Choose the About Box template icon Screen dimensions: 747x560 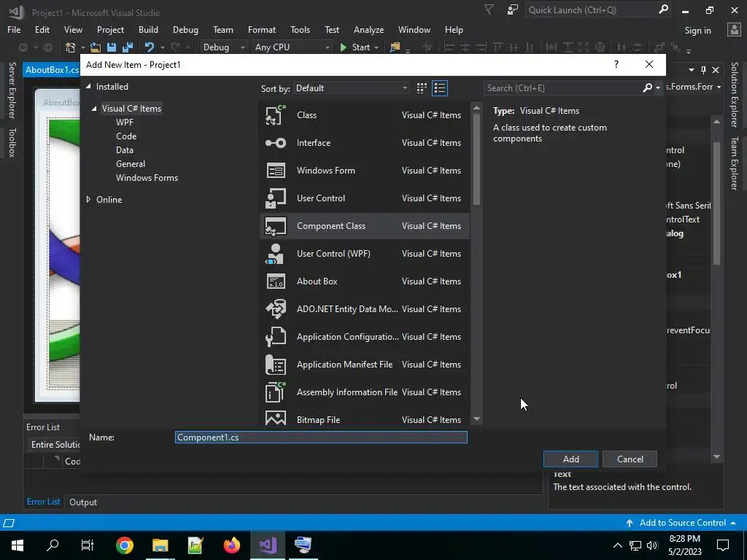pos(275,281)
